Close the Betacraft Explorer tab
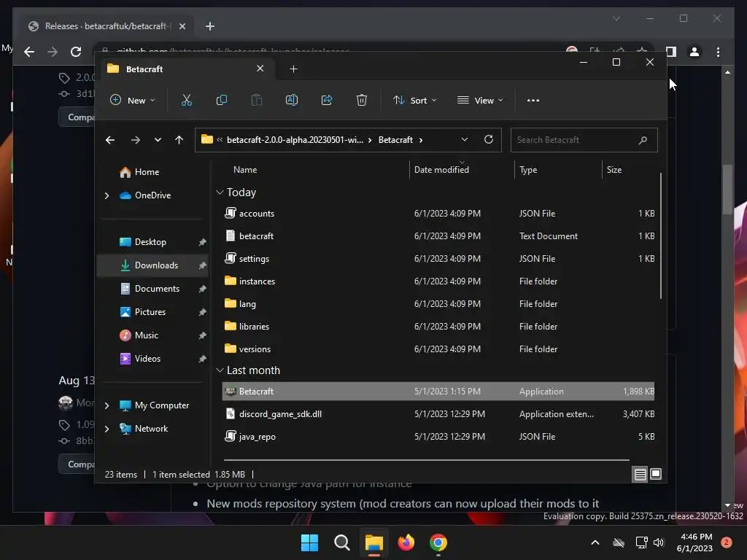Viewport: 747px width, 560px height. pyautogui.click(x=260, y=69)
